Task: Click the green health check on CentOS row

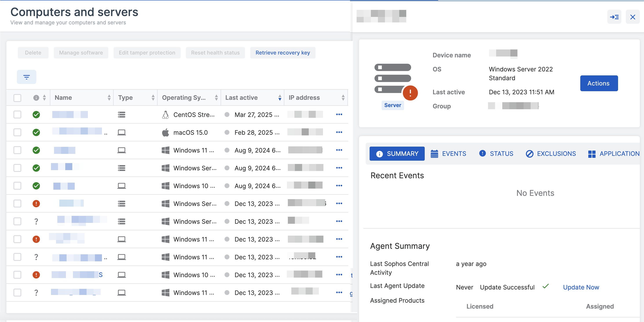Action: [x=36, y=115]
